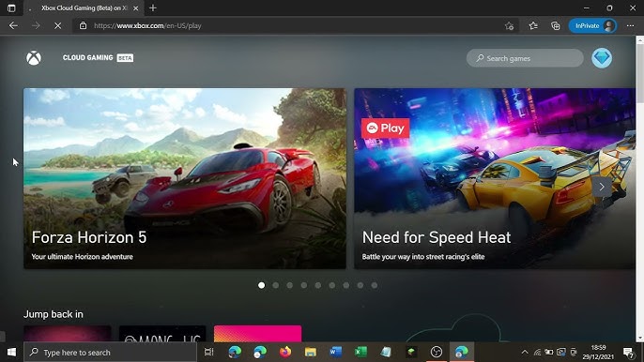Open OBS Studio from the taskbar
Image resolution: width=644 pixels, height=362 pixels.
pos(437,352)
